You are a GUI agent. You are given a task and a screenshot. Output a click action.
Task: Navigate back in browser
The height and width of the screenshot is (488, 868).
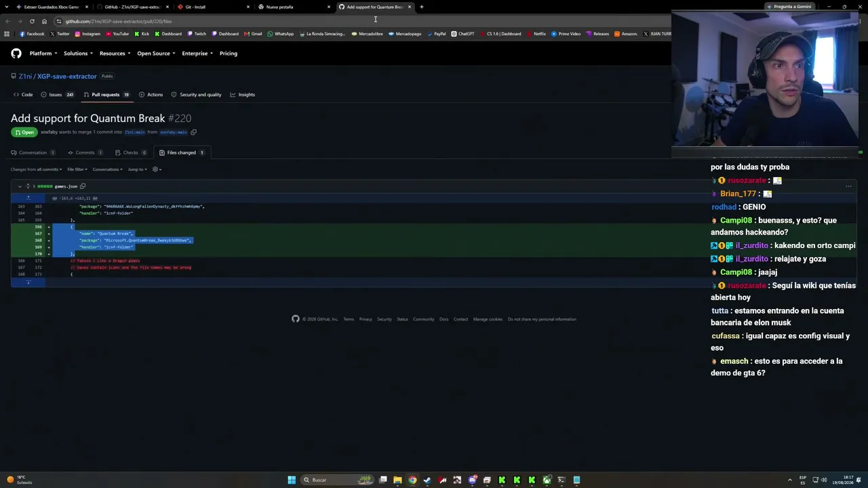pos(8,21)
